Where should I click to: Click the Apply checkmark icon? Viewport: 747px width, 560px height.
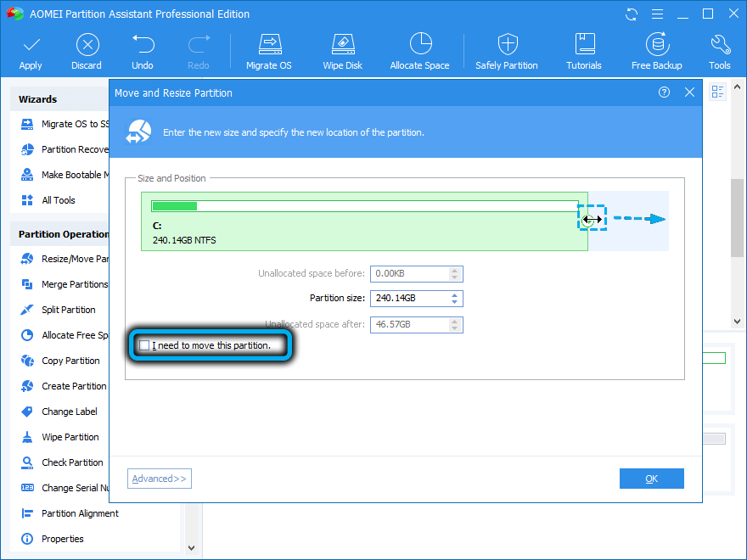pyautogui.click(x=31, y=45)
